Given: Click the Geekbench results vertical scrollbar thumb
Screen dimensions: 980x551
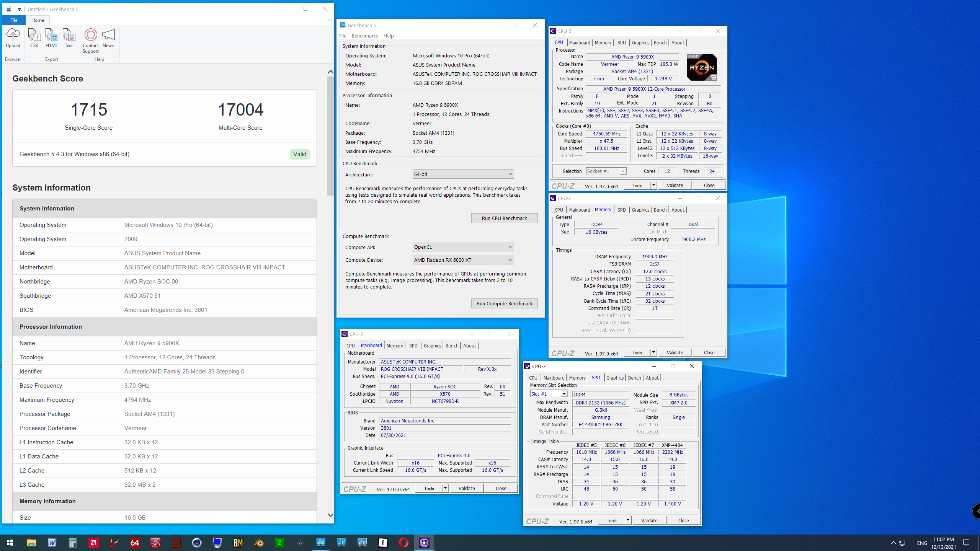Looking at the screenshot, I should 330,136.
